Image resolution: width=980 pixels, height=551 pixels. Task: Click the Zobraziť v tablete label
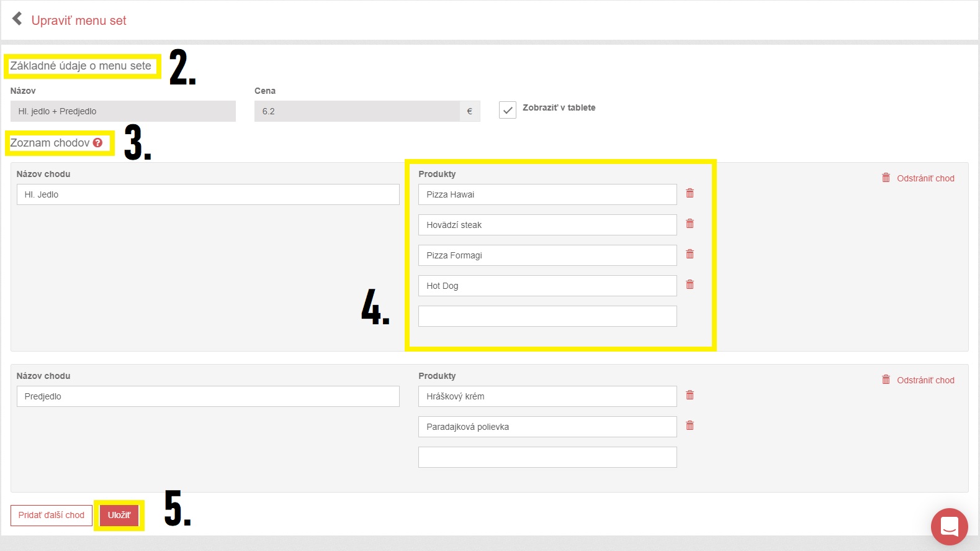click(559, 107)
